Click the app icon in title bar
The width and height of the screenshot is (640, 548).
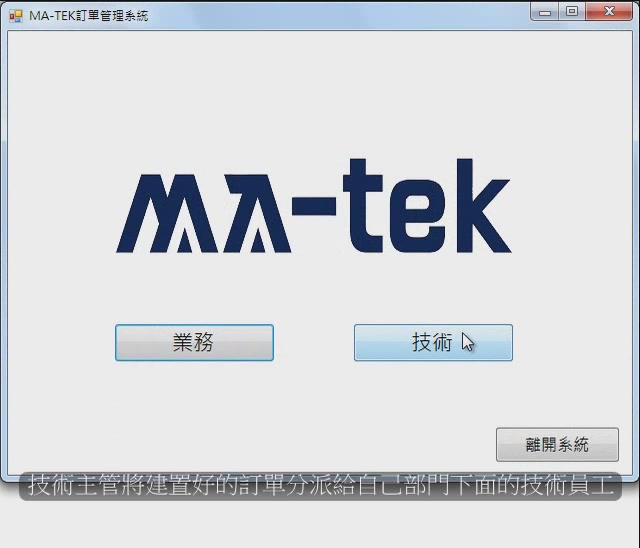(x=15, y=16)
